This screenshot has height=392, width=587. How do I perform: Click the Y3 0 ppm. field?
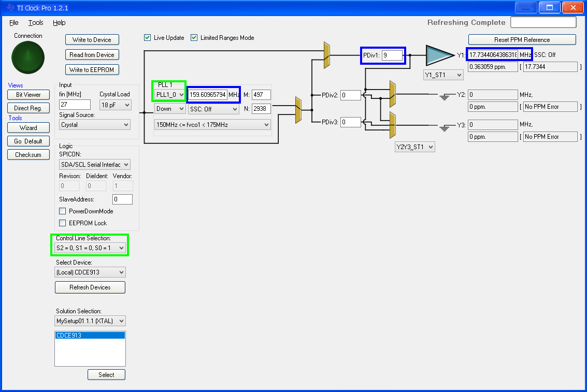coord(493,137)
